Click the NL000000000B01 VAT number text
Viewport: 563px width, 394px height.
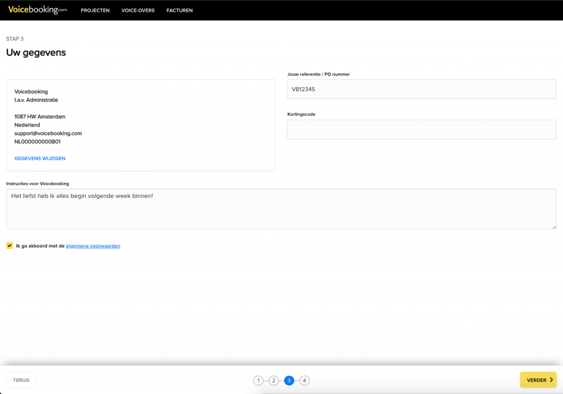pyautogui.click(x=37, y=142)
